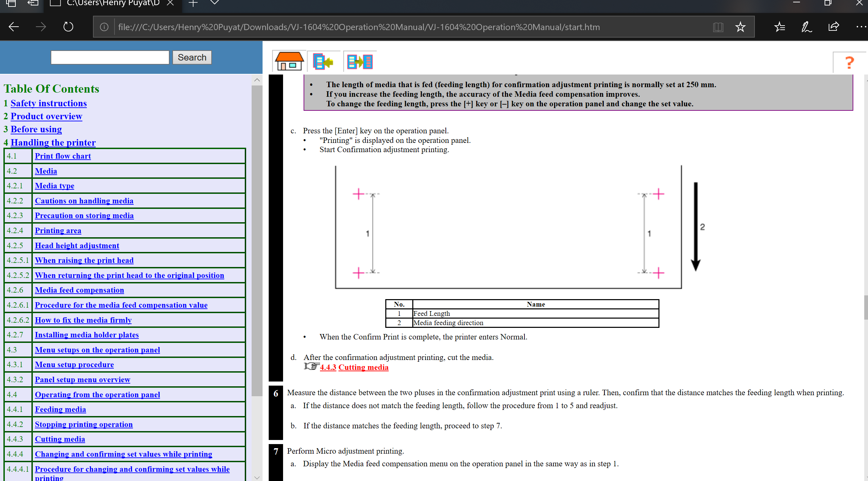
Task: Open Cutting media in table of contents
Action: point(60,439)
